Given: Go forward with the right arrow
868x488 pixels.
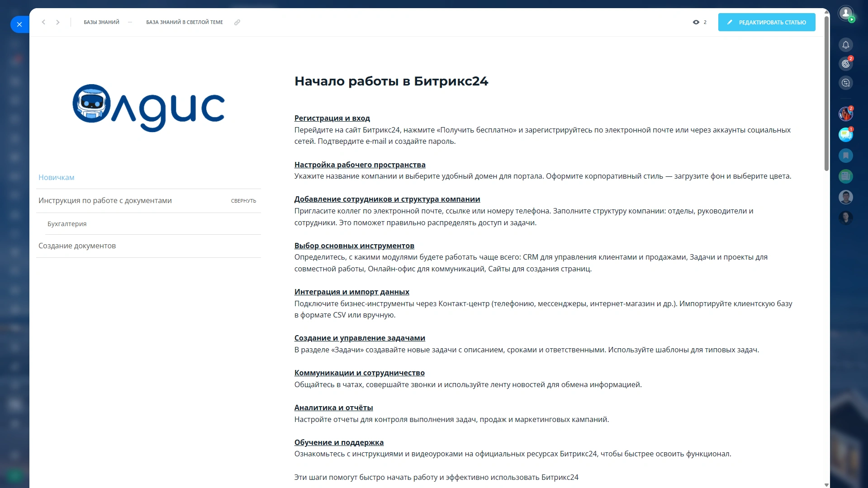Looking at the screenshot, I should click(x=58, y=22).
